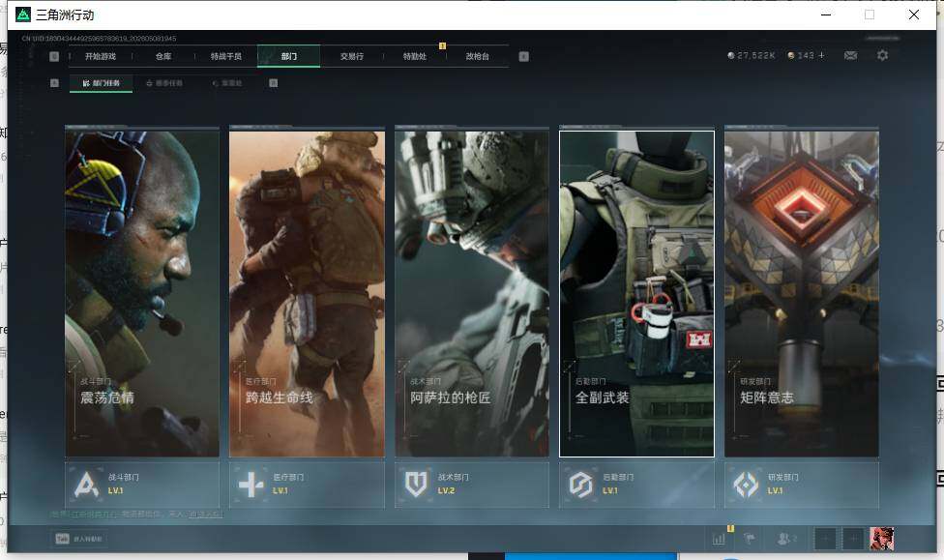Image resolution: width=944 pixels, height=560 pixels.
Task: Switch to the 开始游戏 tab
Action: 101,56
